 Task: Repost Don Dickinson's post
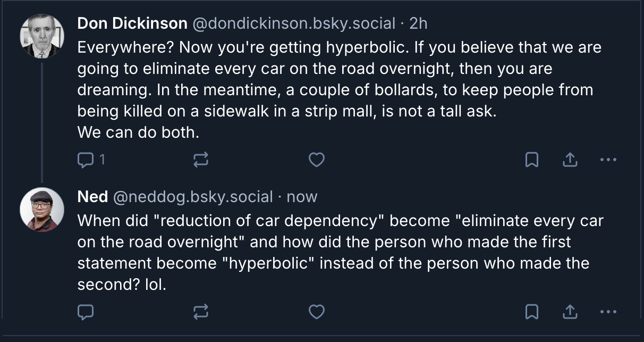tap(200, 159)
